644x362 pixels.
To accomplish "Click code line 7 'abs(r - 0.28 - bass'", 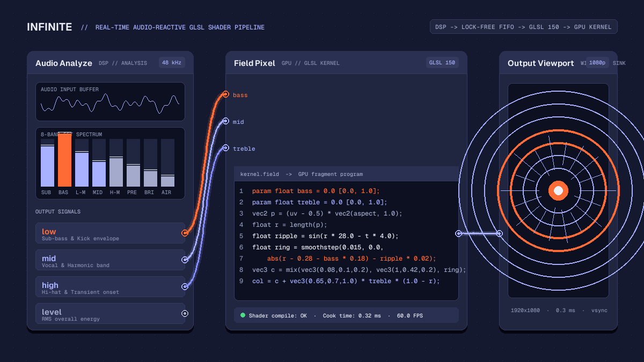I will [x=352, y=258].
